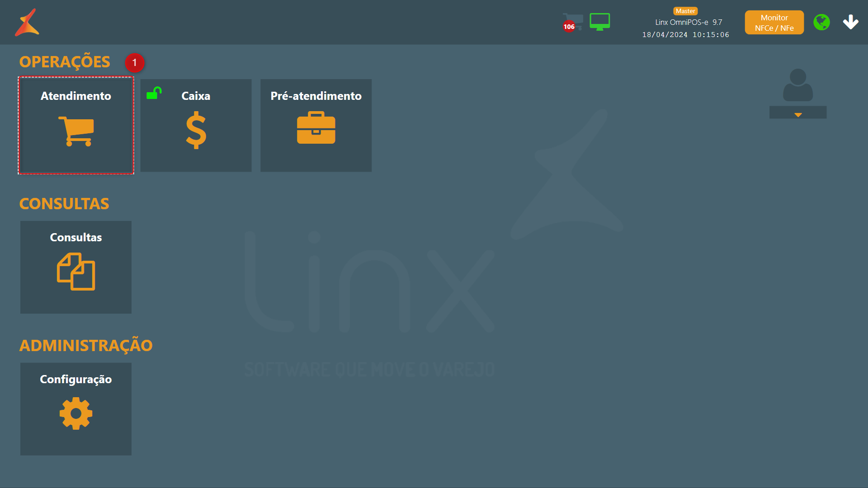Click the white down arrow icon

[850, 22]
